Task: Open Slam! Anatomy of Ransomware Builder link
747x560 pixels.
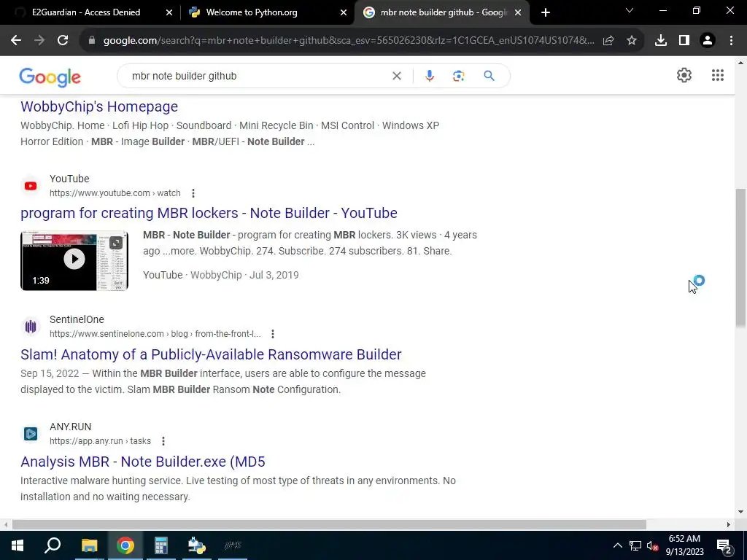Action: point(211,354)
